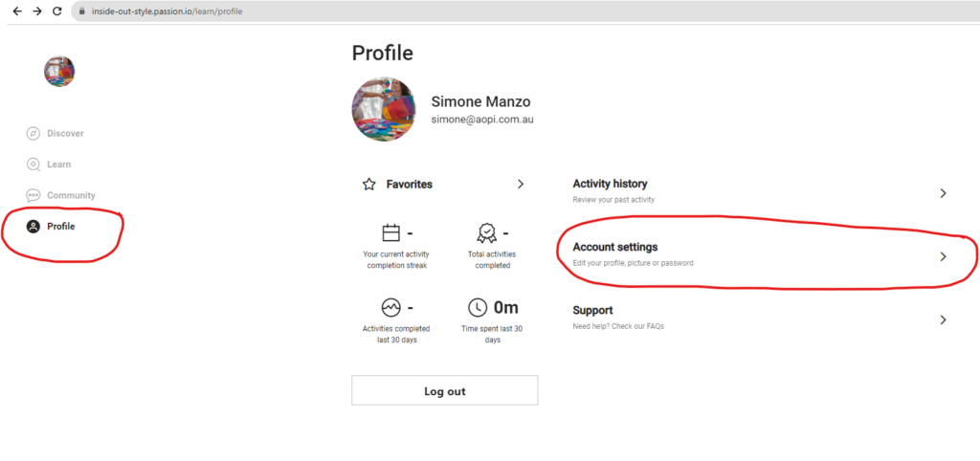Click 'Review your past activity' subtitle
The height and width of the screenshot is (461, 980).
(x=613, y=200)
